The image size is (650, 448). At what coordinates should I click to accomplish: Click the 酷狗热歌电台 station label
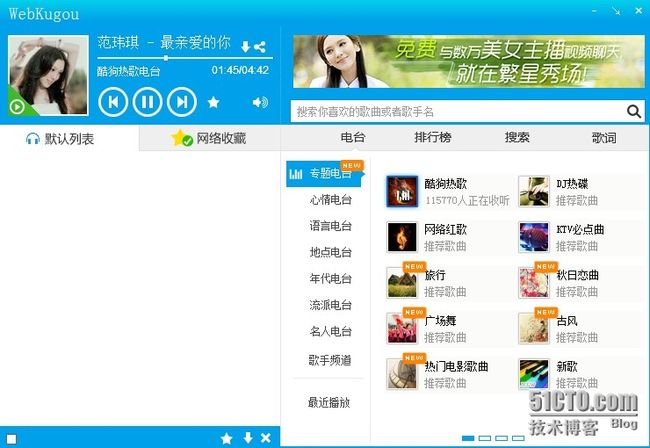[x=129, y=71]
